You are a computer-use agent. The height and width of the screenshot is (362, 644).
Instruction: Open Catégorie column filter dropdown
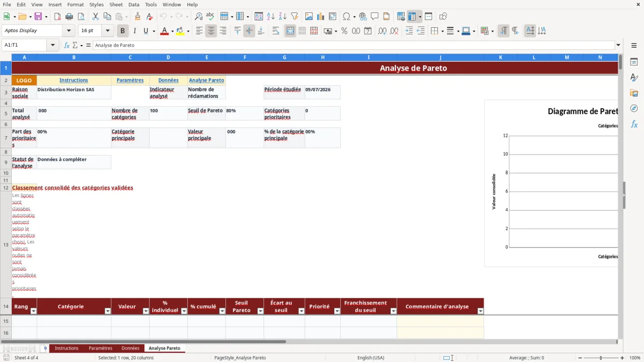pyautogui.click(x=107, y=311)
